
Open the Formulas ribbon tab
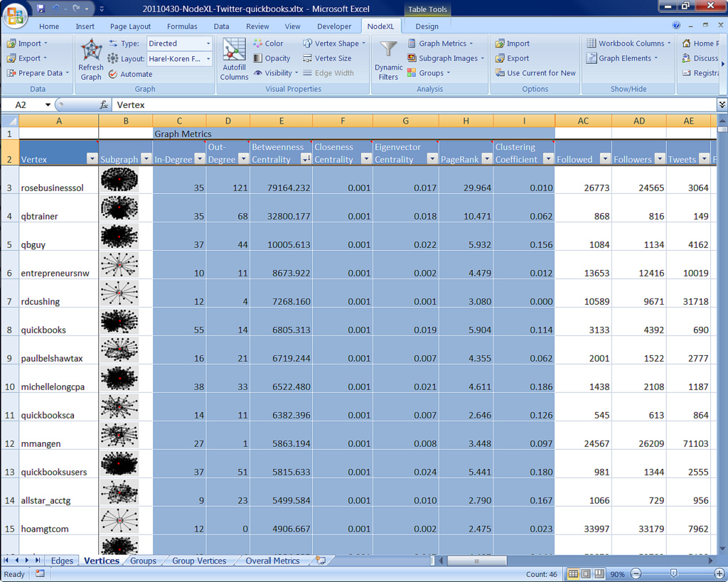pyautogui.click(x=182, y=26)
